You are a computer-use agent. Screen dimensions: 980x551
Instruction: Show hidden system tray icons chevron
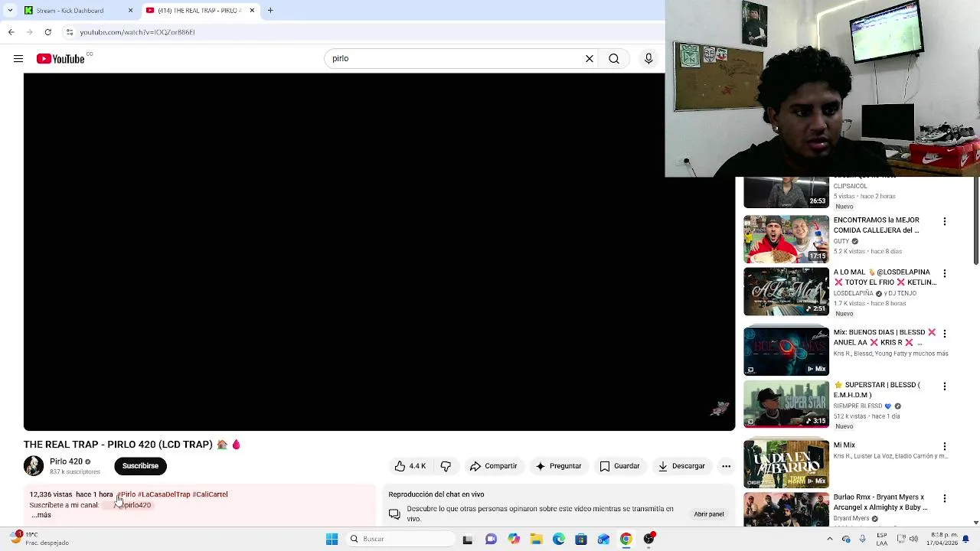[830, 539]
